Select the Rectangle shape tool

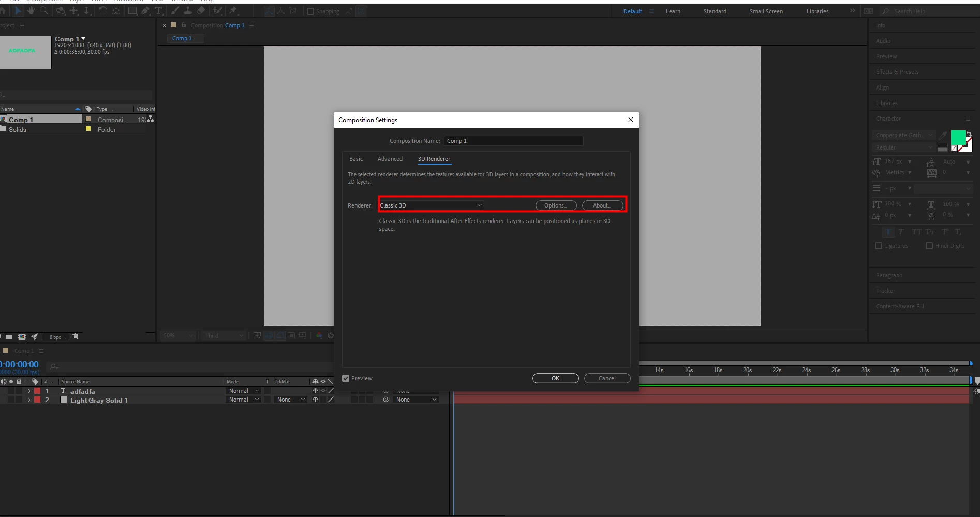tap(132, 10)
